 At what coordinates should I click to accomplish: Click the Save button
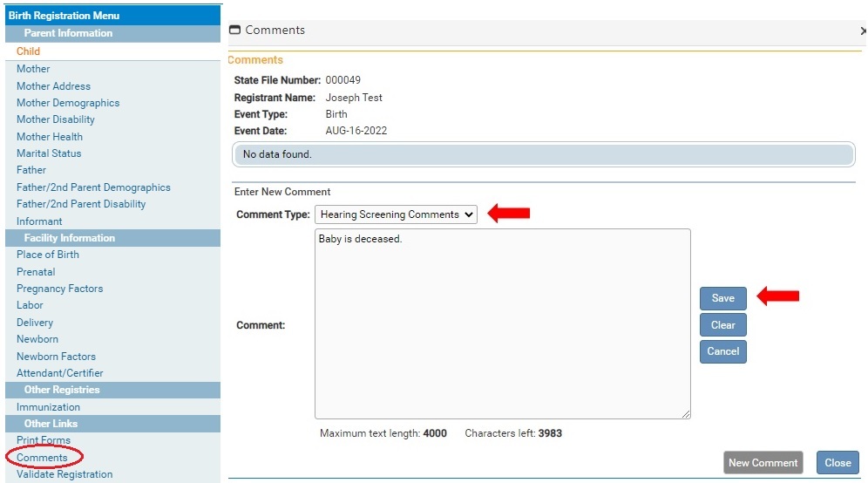click(722, 298)
